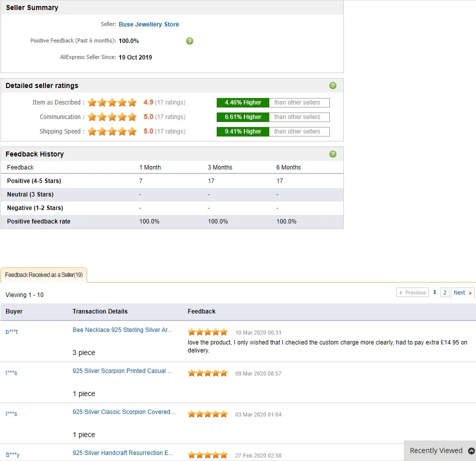
Task: Click the Shipping Speed star rating
Action: click(x=112, y=131)
